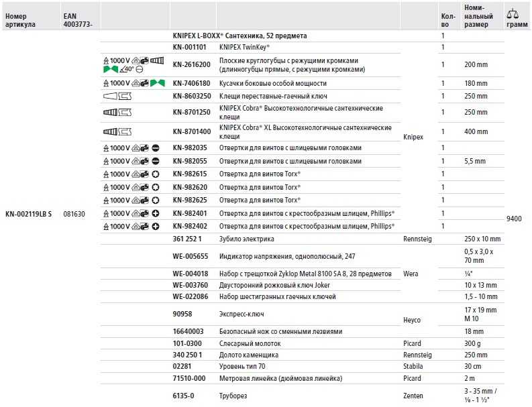Click part number 90958
The width and height of the screenshot is (532, 407).
182,314
